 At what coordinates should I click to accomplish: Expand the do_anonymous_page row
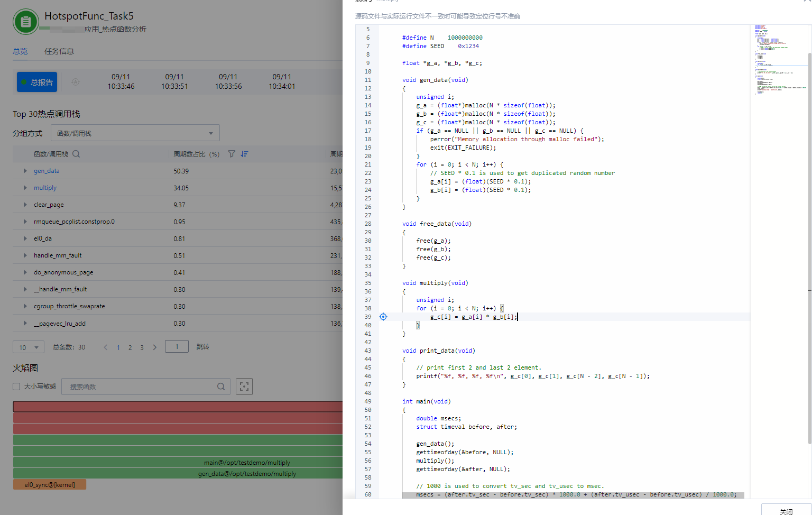tap(25, 272)
